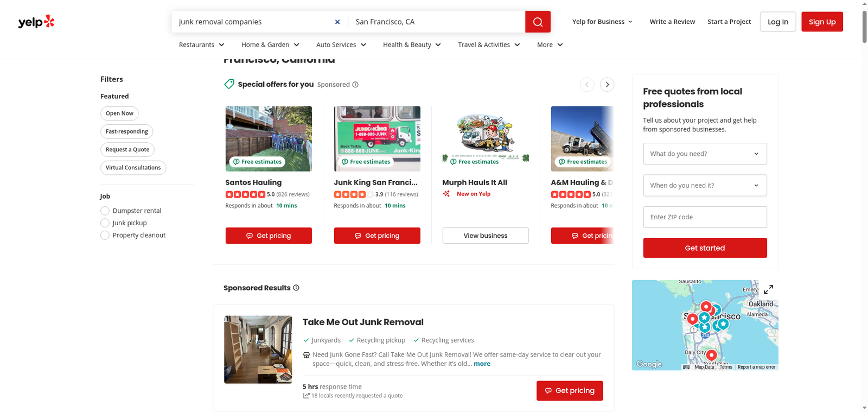Click the Google logo on the map
Viewport: 868px width, 412px height.
tap(649, 364)
